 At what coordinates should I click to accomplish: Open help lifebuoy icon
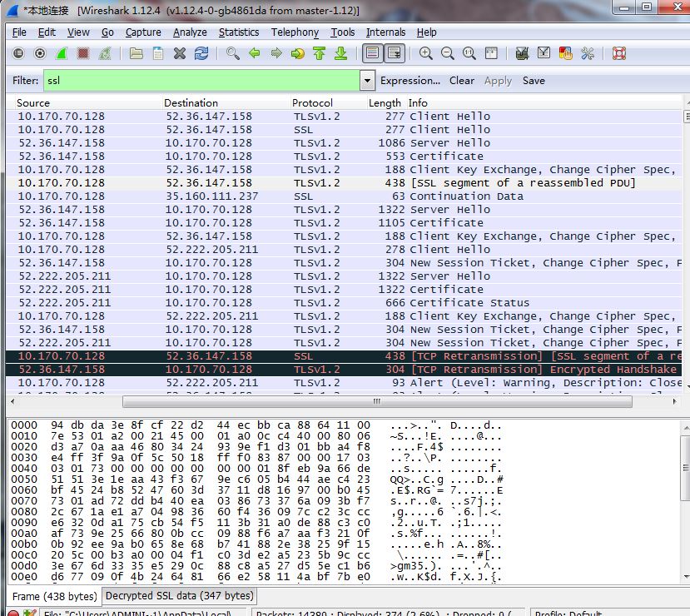coord(619,53)
